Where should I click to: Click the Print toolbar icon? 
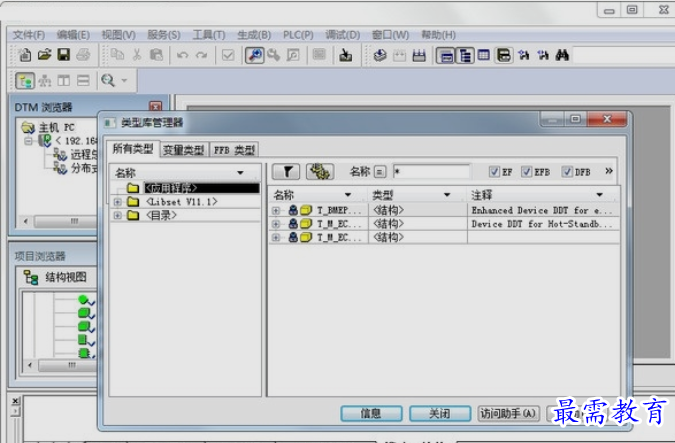coord(83,55)
